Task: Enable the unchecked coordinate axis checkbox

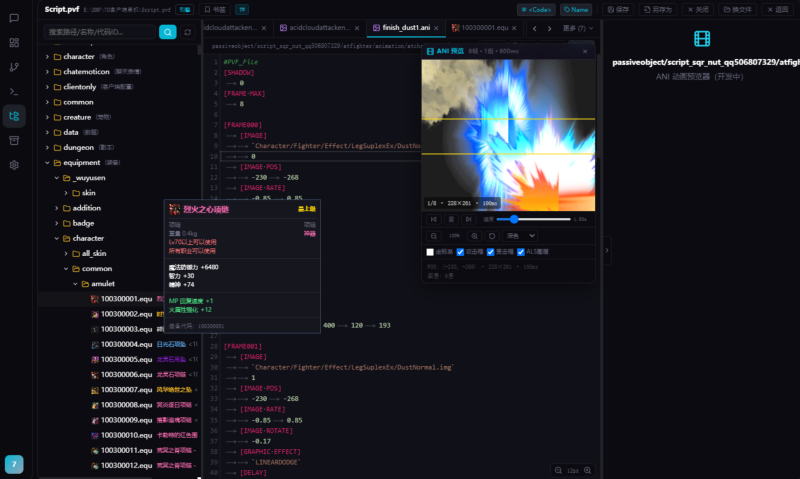Action: [x=430, y=252]
